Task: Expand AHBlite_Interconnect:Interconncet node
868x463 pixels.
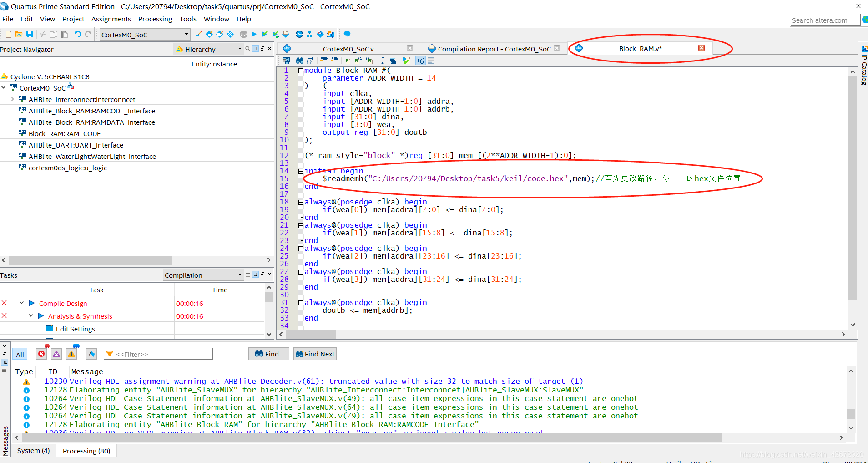Action: coord(13,99)
